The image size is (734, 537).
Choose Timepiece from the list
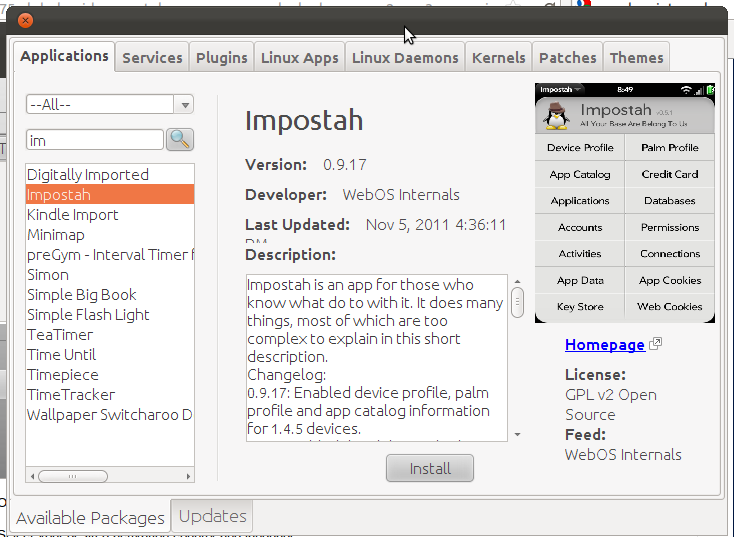click(110, 375)
